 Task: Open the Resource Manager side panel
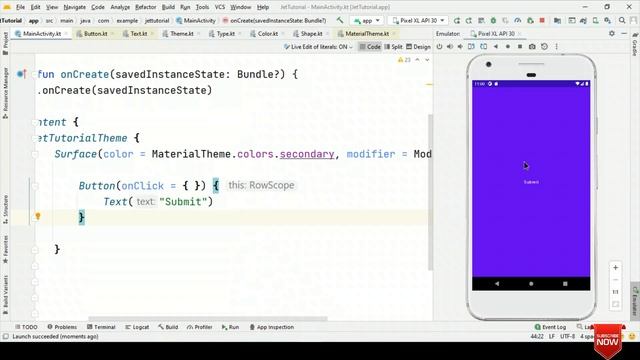coord(5,93)
